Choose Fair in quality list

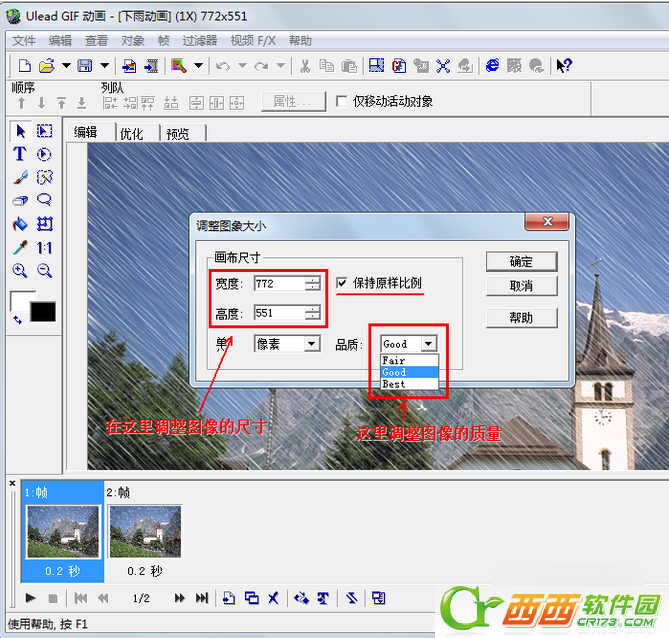click(409, 360)
